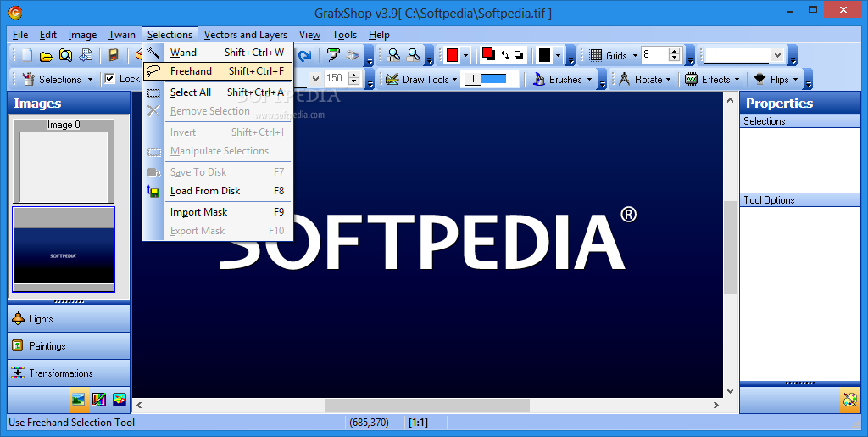Click the swap colors arrow icon
868x437 pixels.
[505, 55]
